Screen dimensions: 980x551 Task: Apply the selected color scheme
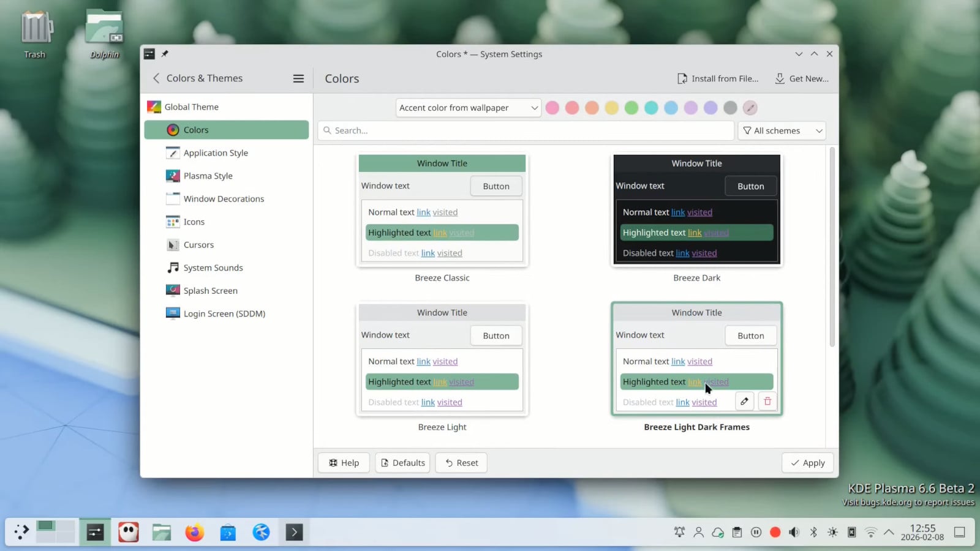807,462
